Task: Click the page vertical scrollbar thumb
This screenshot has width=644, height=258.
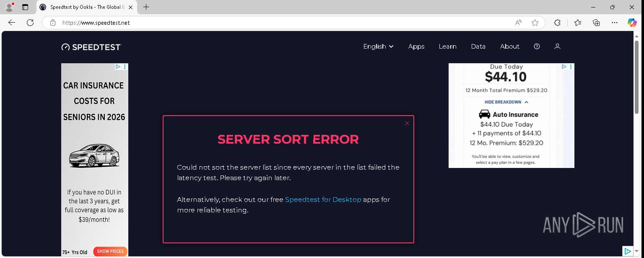Action: pyautogui.click(x=637, y=76)
